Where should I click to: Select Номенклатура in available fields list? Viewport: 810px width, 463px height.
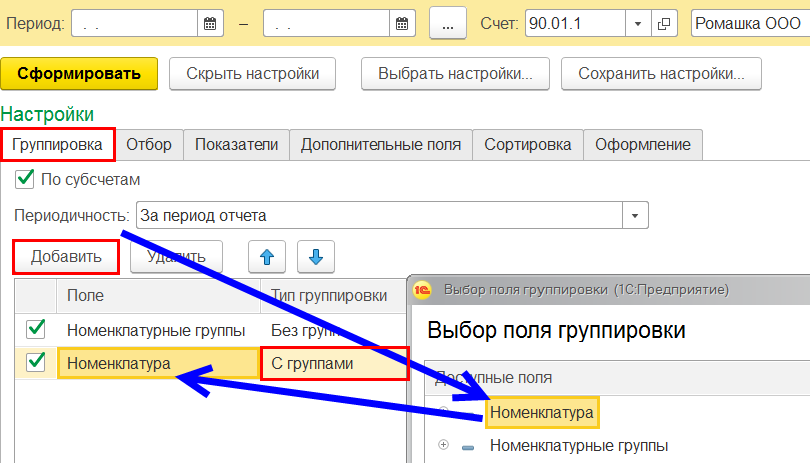point(541,412)
